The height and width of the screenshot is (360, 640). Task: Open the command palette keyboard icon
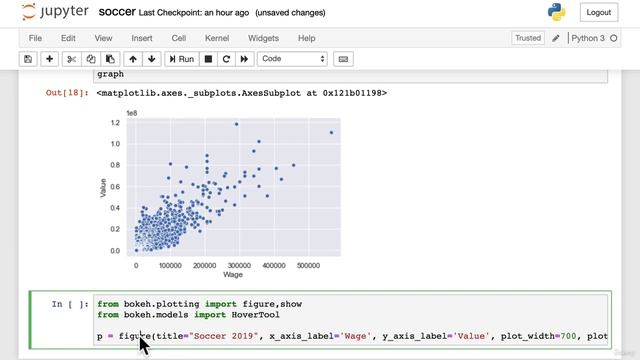[x=343, y=59]
